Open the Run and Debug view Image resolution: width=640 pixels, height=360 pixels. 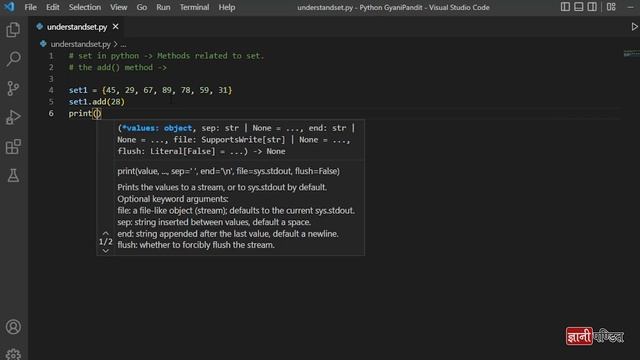pos(13,118)
